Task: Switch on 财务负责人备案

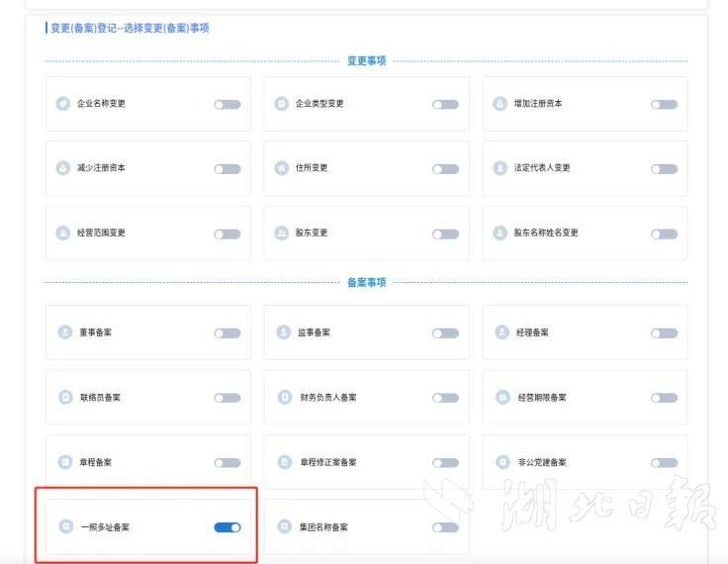Action: 445,398
